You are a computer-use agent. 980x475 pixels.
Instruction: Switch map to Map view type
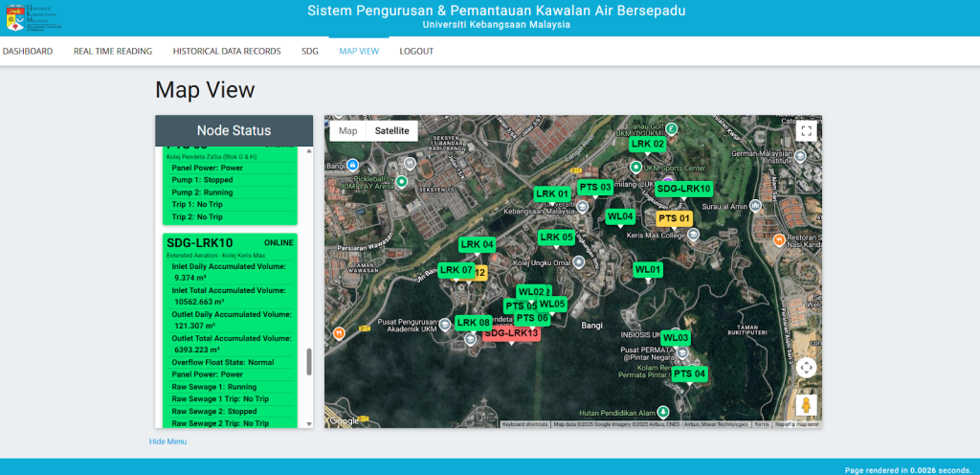coord(347,130)
